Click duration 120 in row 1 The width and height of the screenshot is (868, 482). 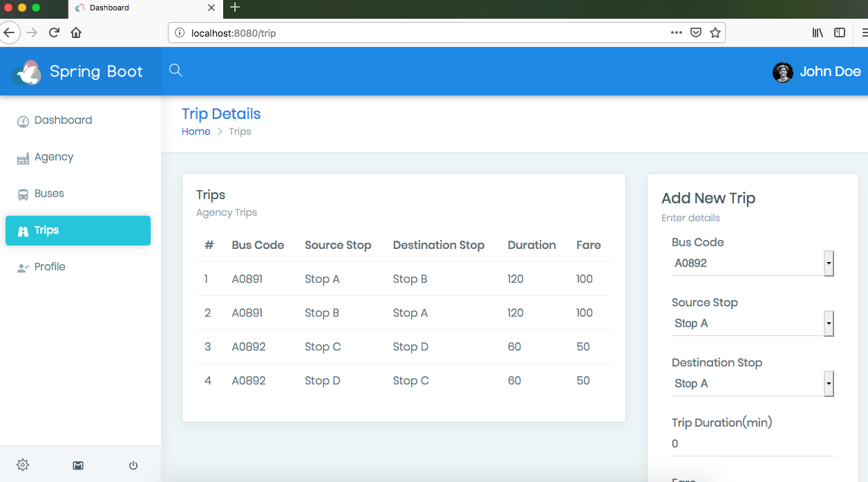tap(516, 279)
